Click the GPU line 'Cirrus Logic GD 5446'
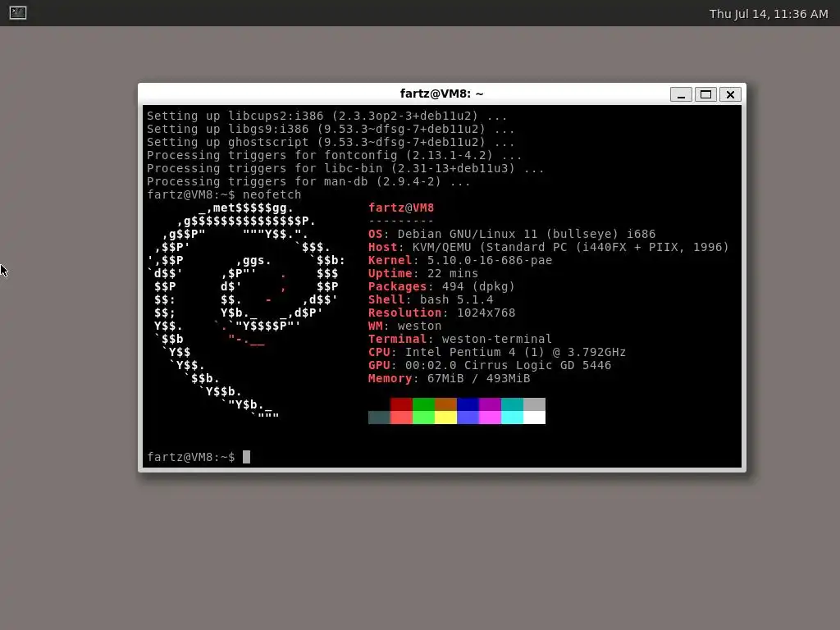This screenshot has height=630, width=840. click(x=490, y=365)
